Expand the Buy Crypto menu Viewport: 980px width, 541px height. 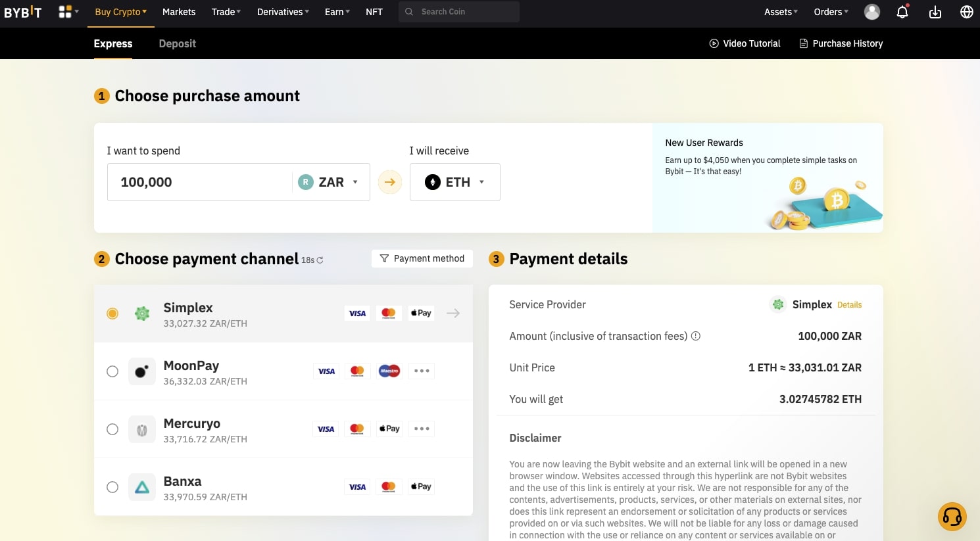(121, 12)
